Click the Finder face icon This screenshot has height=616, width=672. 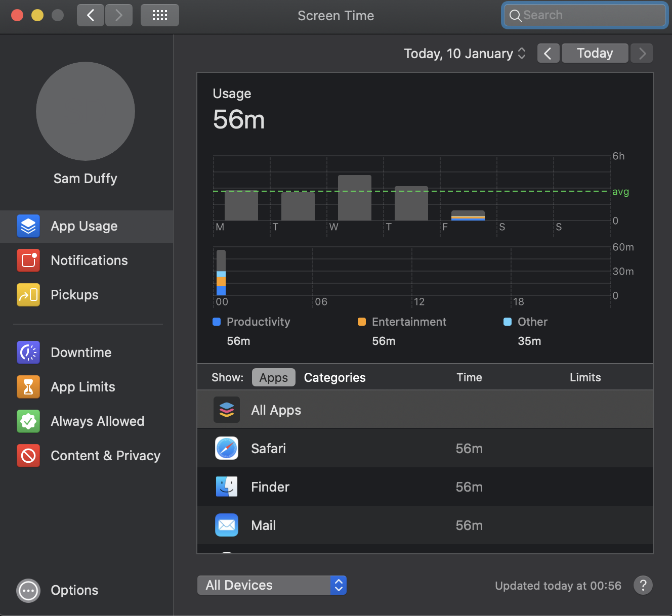tap(227, 487)
